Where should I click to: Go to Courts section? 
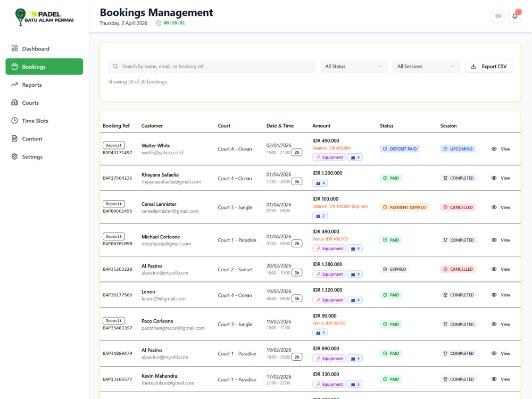(x=44, y=103)
